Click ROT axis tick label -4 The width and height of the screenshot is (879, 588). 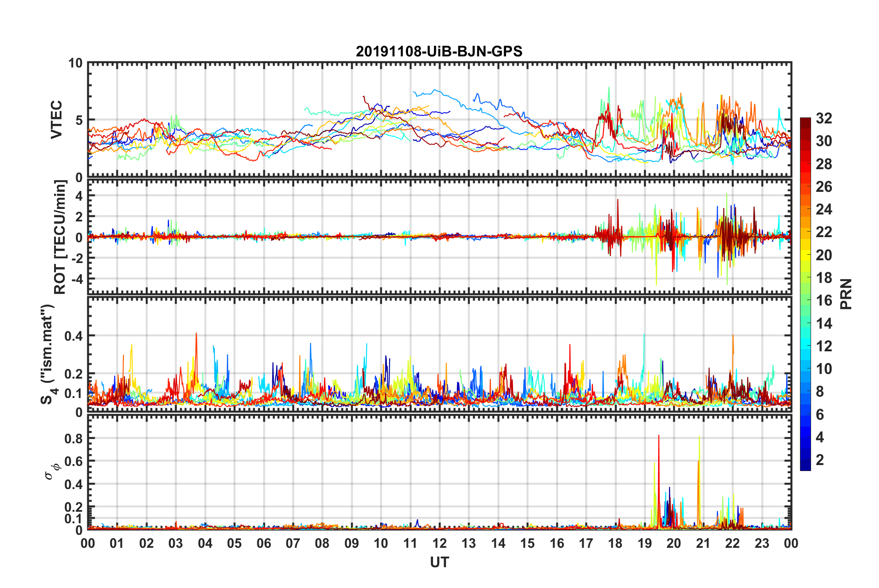tap(77, 279)
